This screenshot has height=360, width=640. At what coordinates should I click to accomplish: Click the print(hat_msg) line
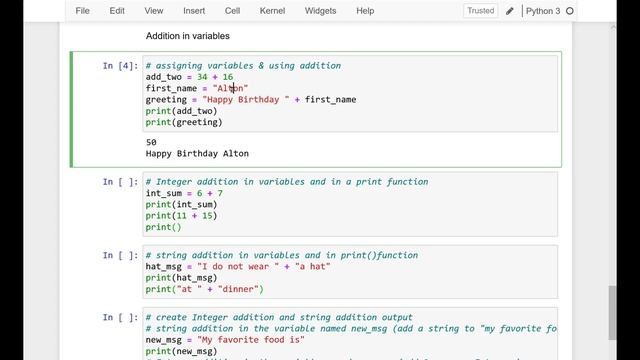coord(182,278)
